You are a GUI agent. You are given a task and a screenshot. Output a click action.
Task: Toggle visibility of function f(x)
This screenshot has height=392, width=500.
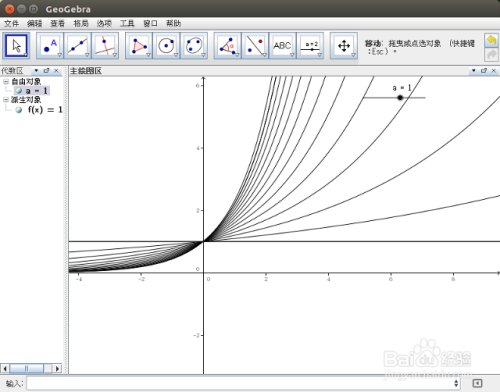(19, 110)
